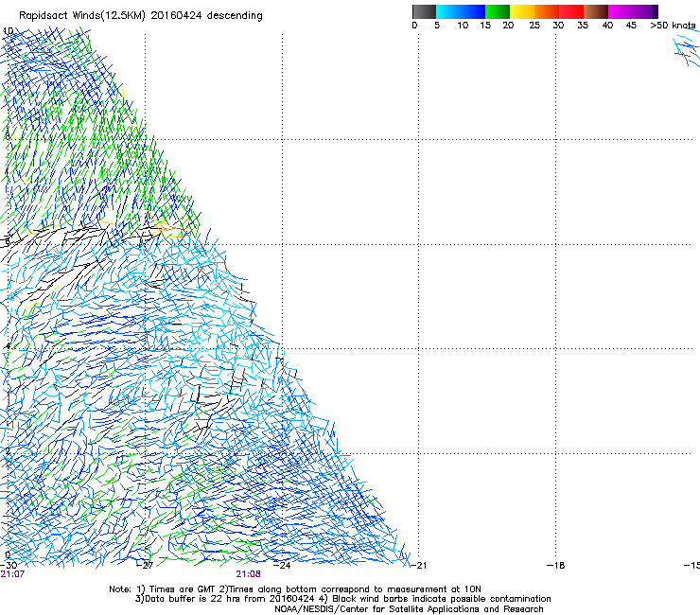
Task: Click the orange 25-30 knots legend segment
Action: click(x=547, y=11)
